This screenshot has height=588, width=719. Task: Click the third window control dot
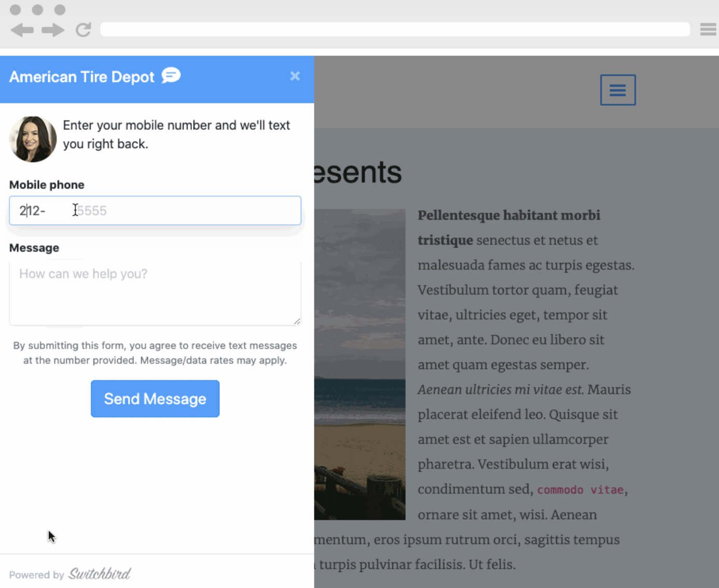coord(60,9)
